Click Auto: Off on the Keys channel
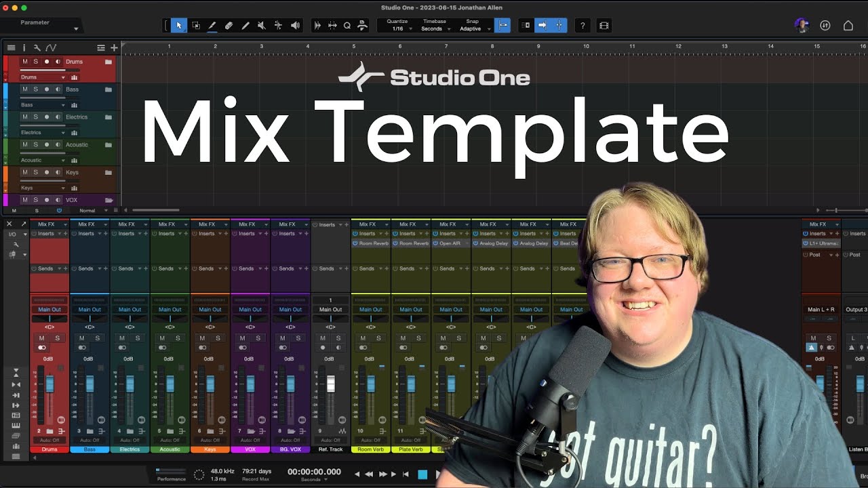 pos(210,441)
